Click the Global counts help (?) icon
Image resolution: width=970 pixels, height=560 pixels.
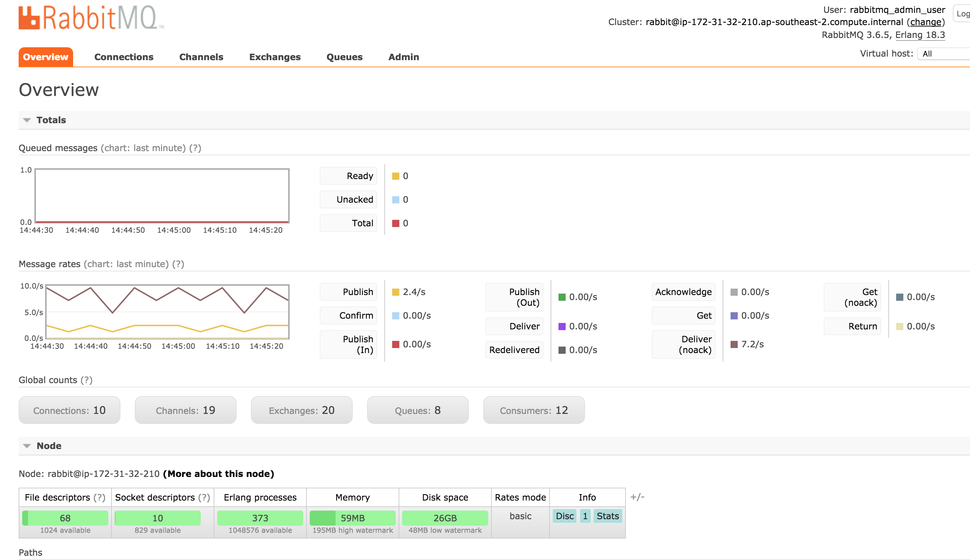[86, 380]
